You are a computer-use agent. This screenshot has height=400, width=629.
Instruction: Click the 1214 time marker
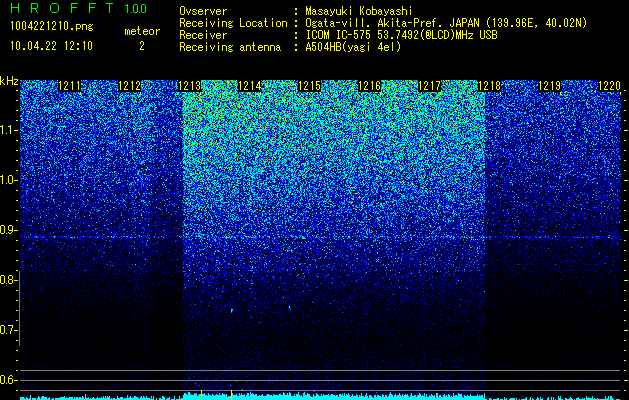point(250,86)
